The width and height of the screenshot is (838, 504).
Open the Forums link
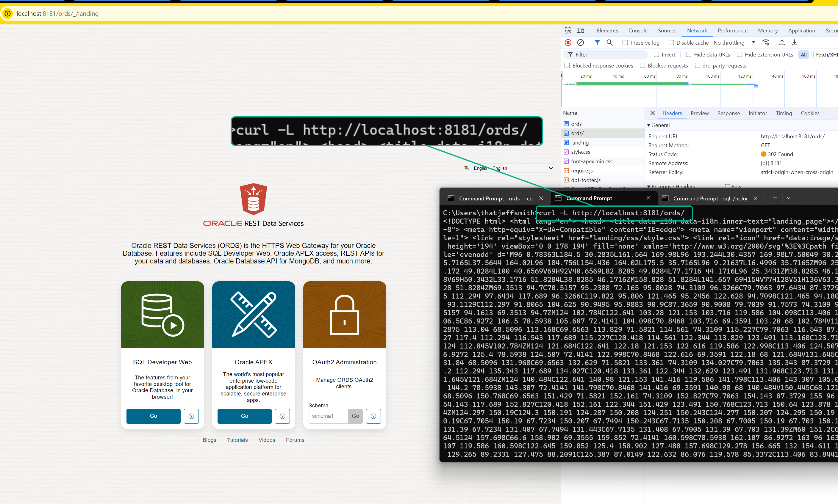295,440
